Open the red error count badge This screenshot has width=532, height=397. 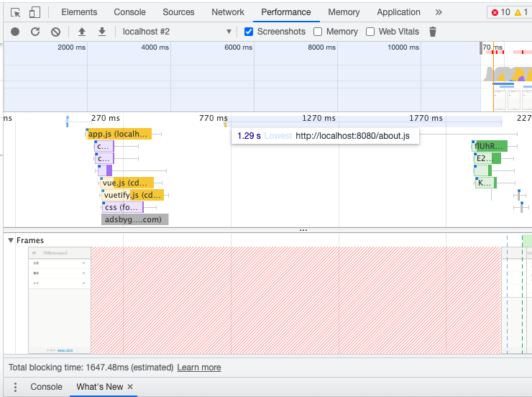coord(500,12)
